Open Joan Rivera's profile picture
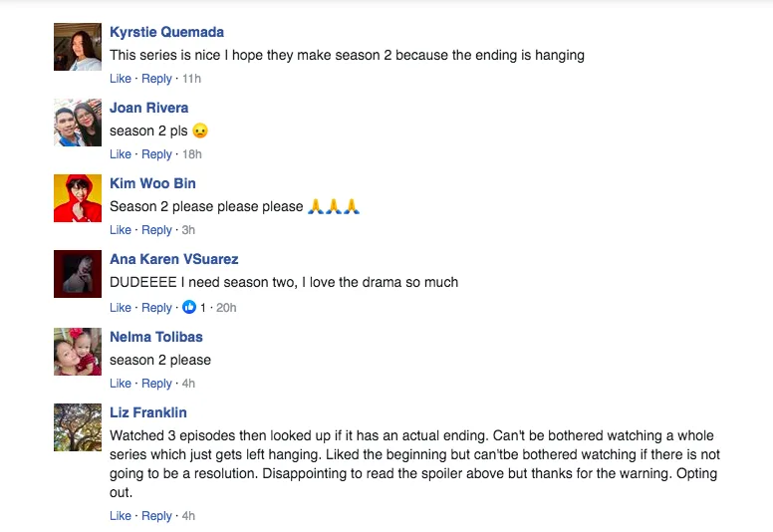Image resolution: width=773 pixels, height=532 pixels. click(78, 123)
